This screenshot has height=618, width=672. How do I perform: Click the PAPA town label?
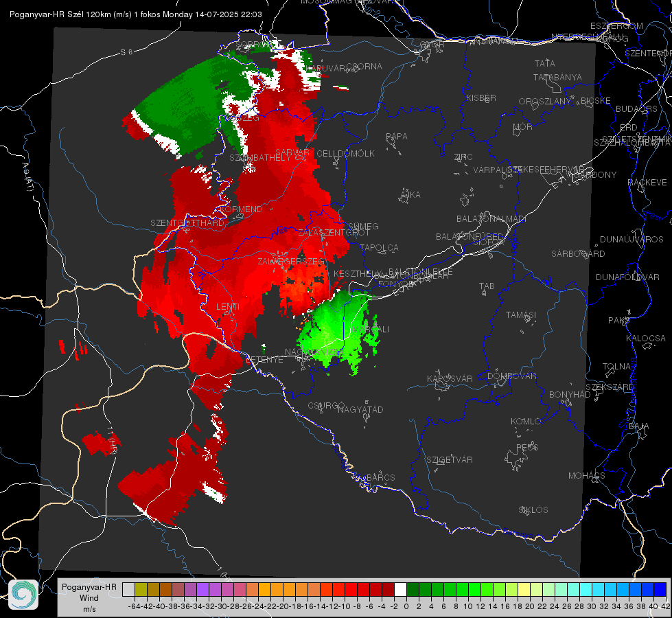[x=397, y=137]
